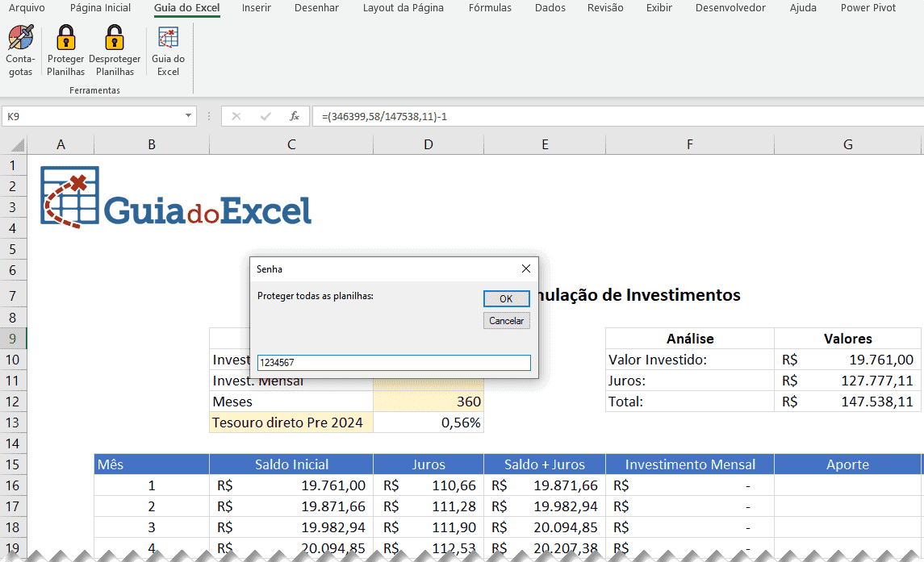This screenshot has width=924, height=562.
Task: Click the 0,56% rate cell
Action: pos(429,423)
